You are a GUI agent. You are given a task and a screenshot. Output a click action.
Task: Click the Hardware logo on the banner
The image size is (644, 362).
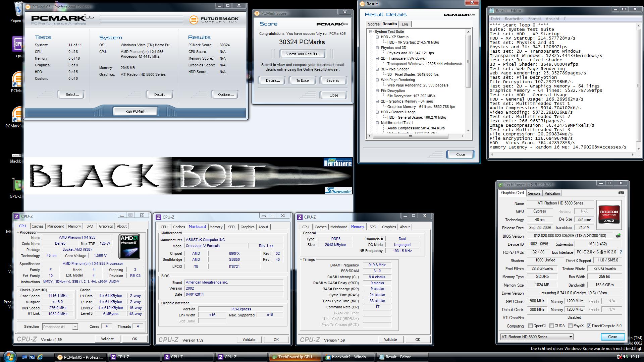[x=338, y=163]
